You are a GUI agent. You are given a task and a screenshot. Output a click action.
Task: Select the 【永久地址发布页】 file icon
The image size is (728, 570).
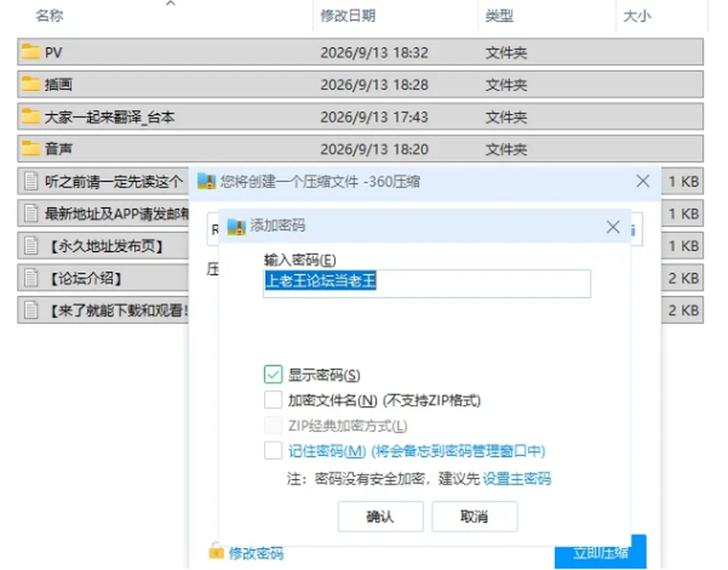coord(31,245)
